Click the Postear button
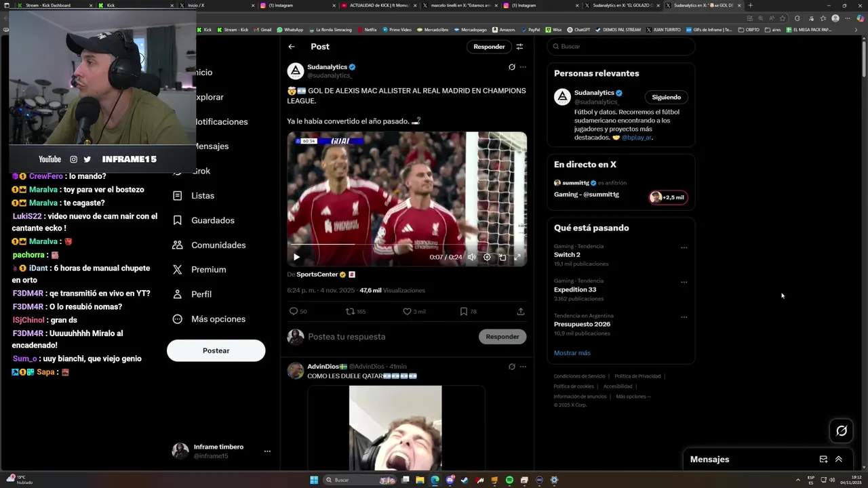This screenshot has height=488, width=868. coord(216,350)
